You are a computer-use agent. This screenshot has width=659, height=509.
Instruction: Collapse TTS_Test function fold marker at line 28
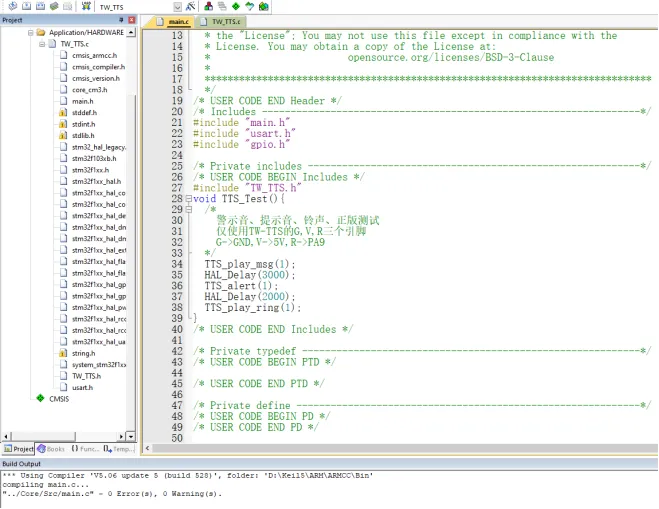189,199
